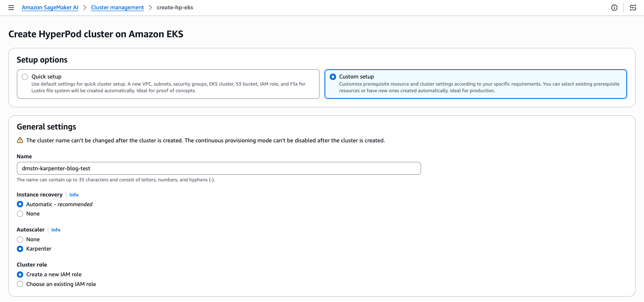Viewport: 644px width, 302px height.
Task: Set Autoscaler to None
Action: [x=20, y=239]
